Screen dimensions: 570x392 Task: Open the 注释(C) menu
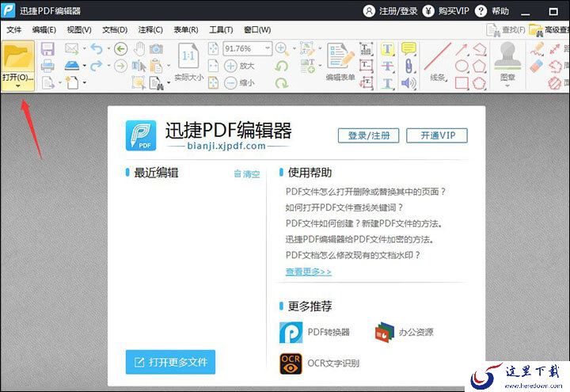pos(150,30)
